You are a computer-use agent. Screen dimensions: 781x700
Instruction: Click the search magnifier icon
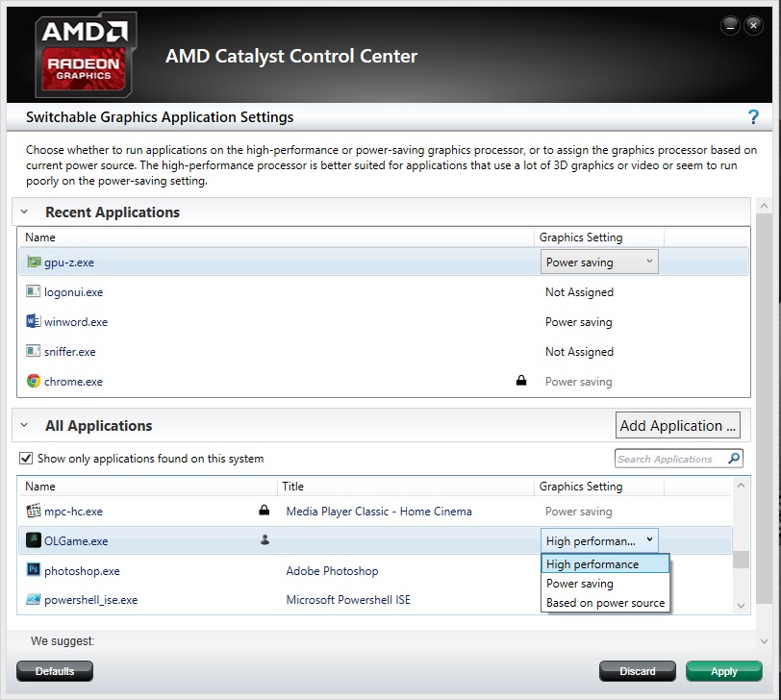point(734,458)
